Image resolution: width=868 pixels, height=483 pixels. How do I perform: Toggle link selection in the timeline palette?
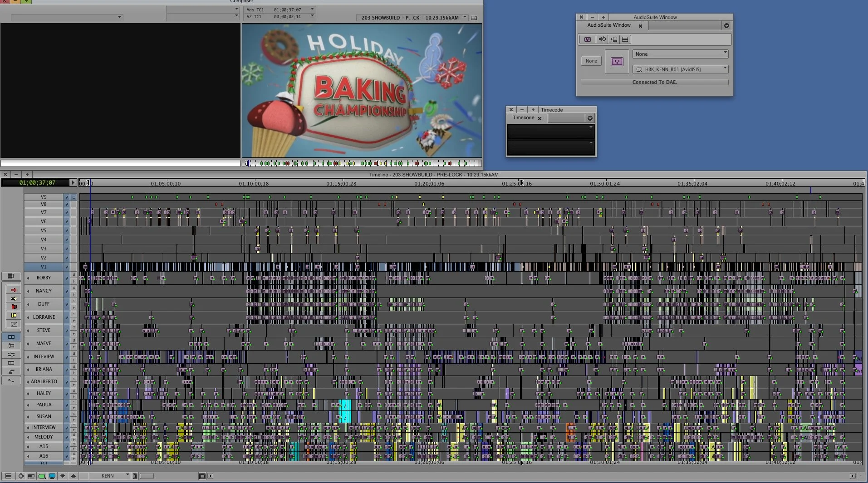coord(11,337)
